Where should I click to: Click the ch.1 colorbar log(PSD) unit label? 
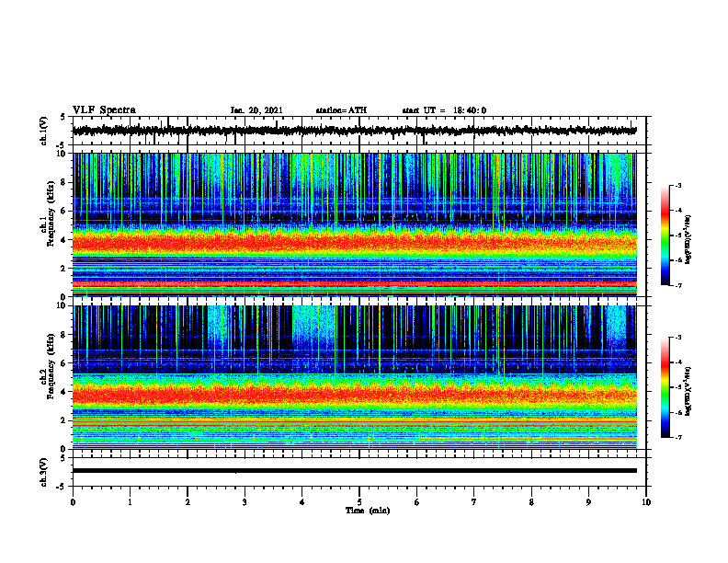(688, 239)
